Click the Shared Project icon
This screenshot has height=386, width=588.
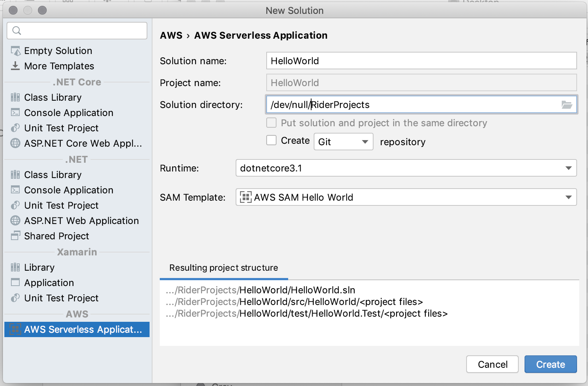tap(15, 236)
